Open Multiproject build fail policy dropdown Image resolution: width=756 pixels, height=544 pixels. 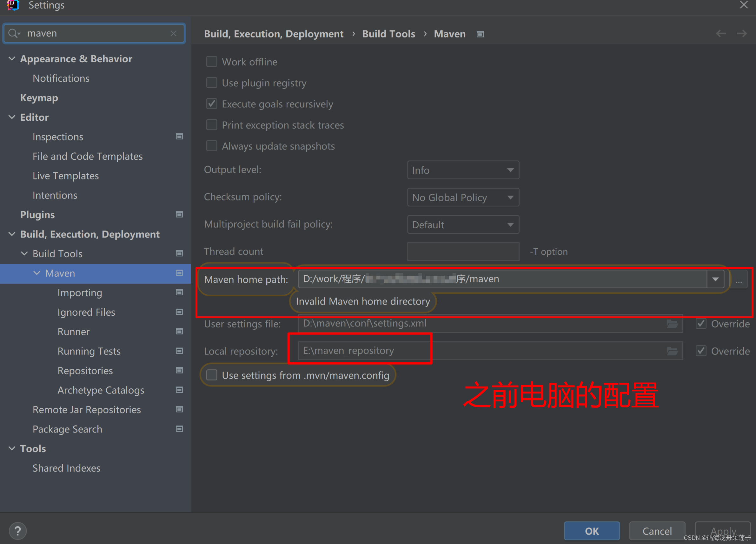point(463,225)
